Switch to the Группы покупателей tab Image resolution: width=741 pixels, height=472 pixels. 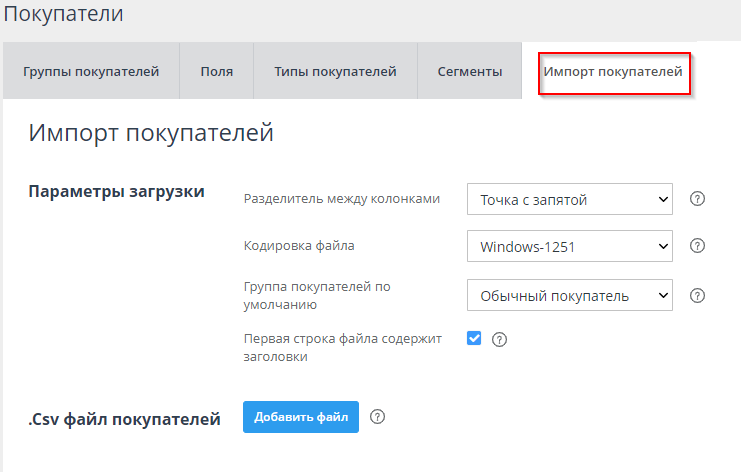click(91, 71)
